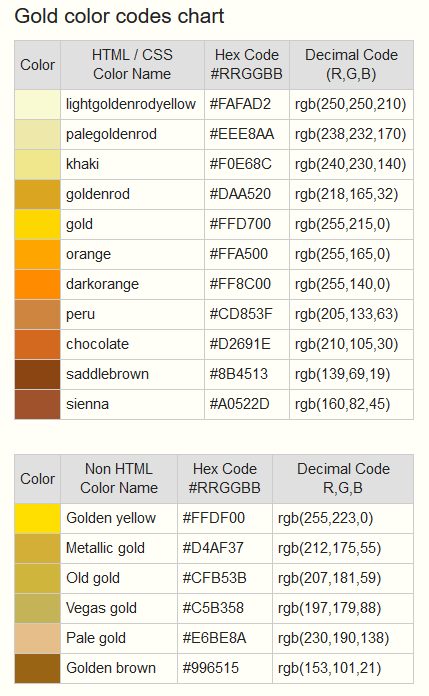Click the value rgb(238,232,170)
Viewport: 429px width, 696px height.
point(350,134)
